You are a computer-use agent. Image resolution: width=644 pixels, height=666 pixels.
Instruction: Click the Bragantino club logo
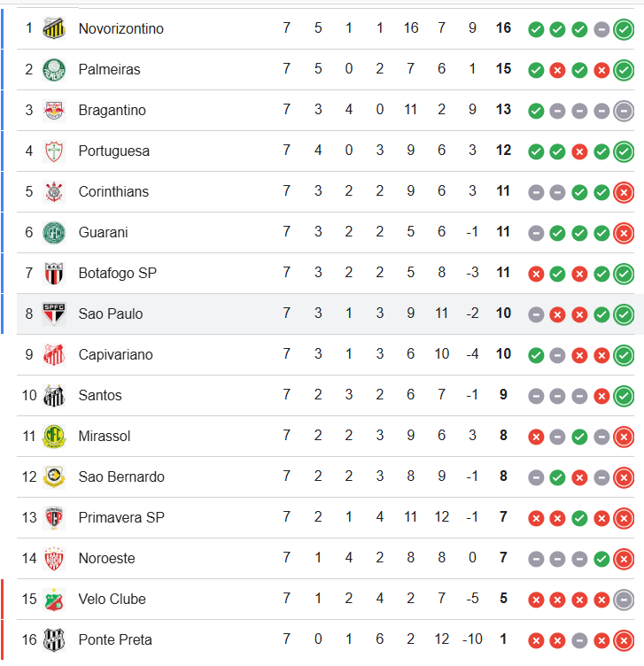click(54, 110)
